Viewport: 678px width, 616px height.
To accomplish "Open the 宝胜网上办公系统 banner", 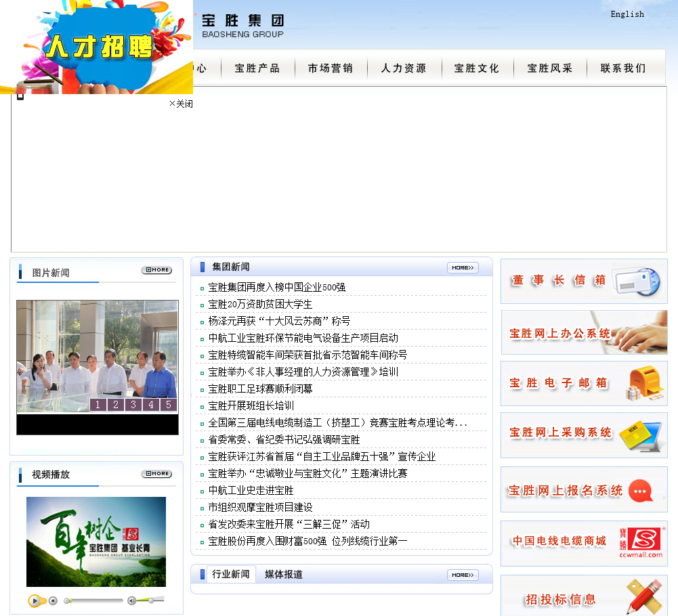I will point(584,332).
